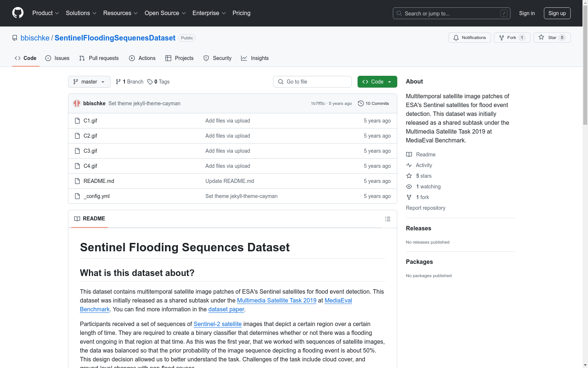Screen dimensions: 588x368
Task: Open the Security tab
Action: (218, 58)
